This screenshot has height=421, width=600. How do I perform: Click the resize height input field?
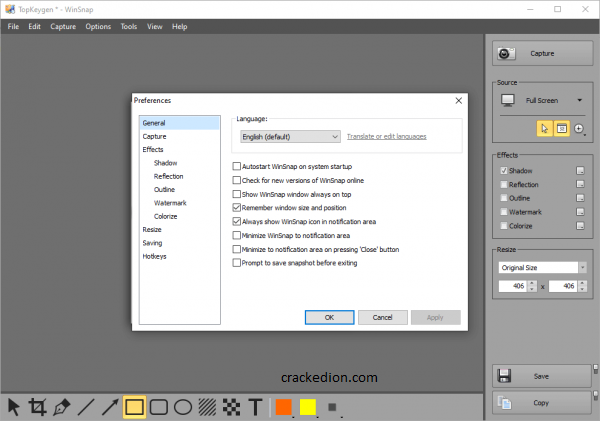tap(563, 286)
